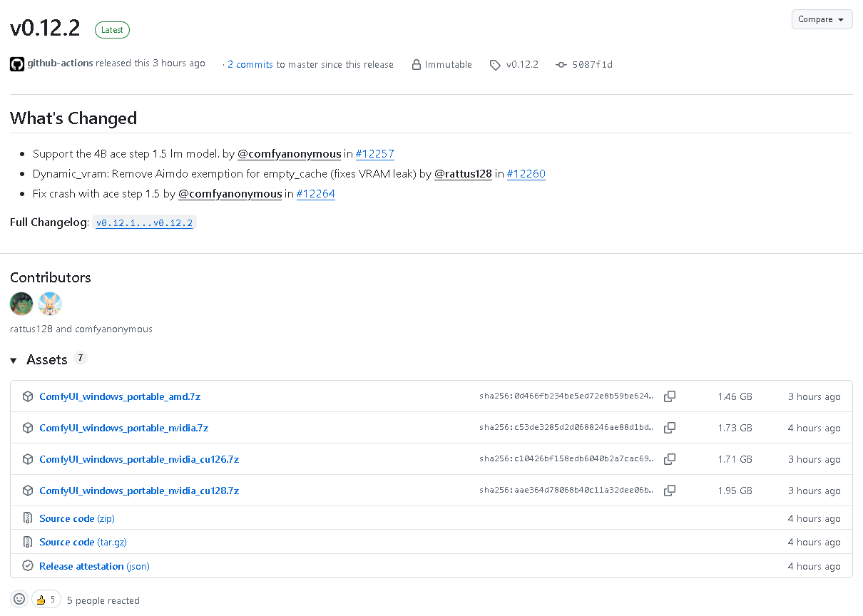Screen dimensions: 863x616
Task: Visit @rattus128 profile mention
Action: click(463, 173)
